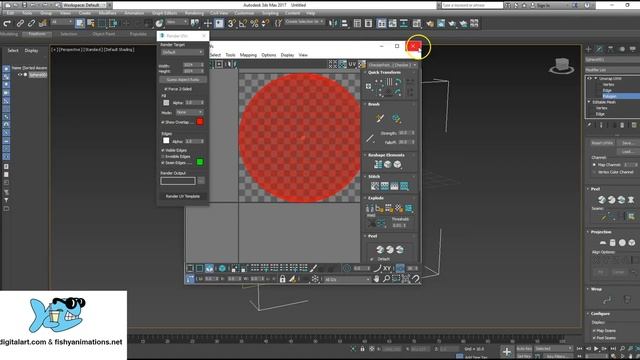The image size is (640, 360).
Task: Select the Relax brush in Brush rollout
Action: pos(396,118)
